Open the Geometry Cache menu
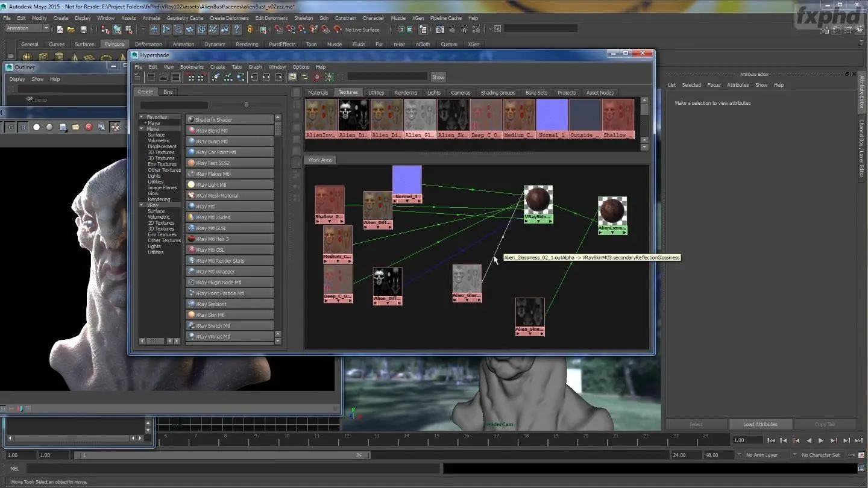 tap(184, 18)
